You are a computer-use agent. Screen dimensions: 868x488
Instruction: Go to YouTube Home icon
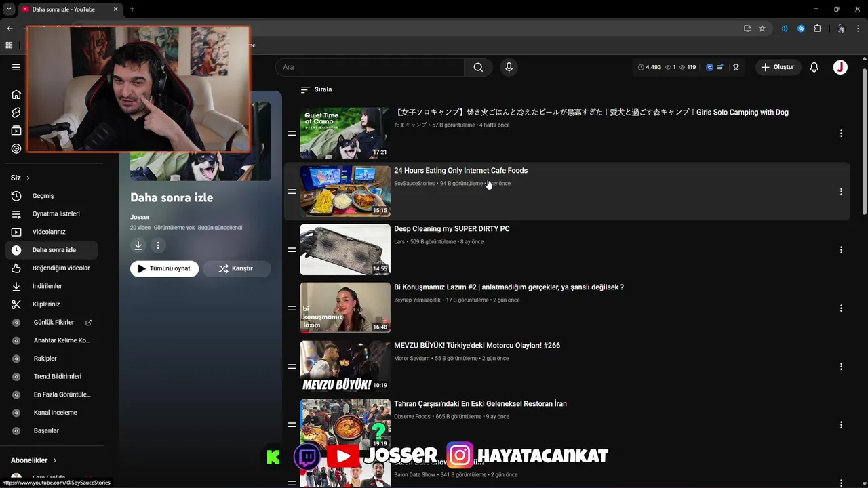(16, 94)
